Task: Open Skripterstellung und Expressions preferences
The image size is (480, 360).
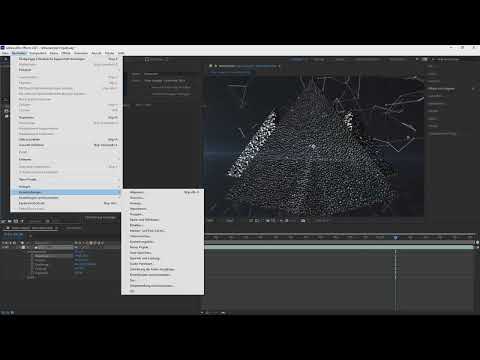Action: [163, 286]
